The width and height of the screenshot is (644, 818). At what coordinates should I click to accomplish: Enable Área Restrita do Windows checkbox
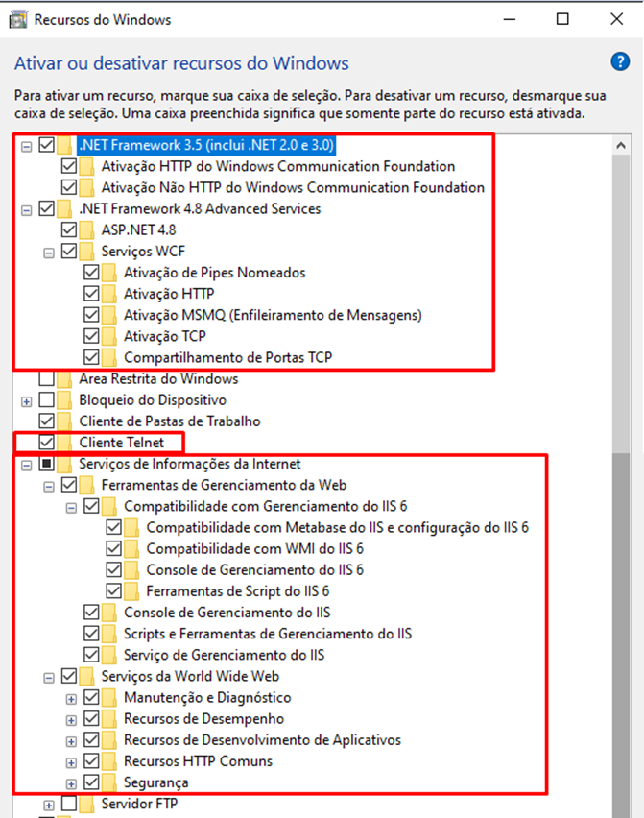[46, 378]
